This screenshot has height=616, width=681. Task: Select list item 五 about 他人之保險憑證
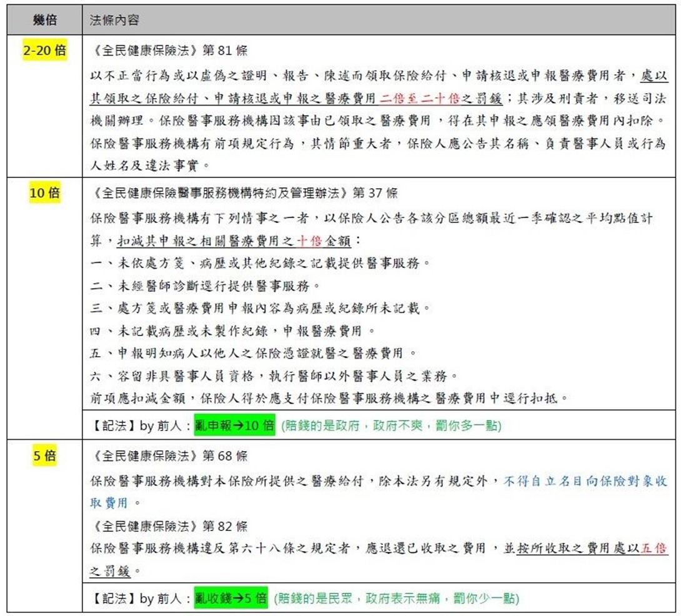pyautogui.click(x=252, y=353)
